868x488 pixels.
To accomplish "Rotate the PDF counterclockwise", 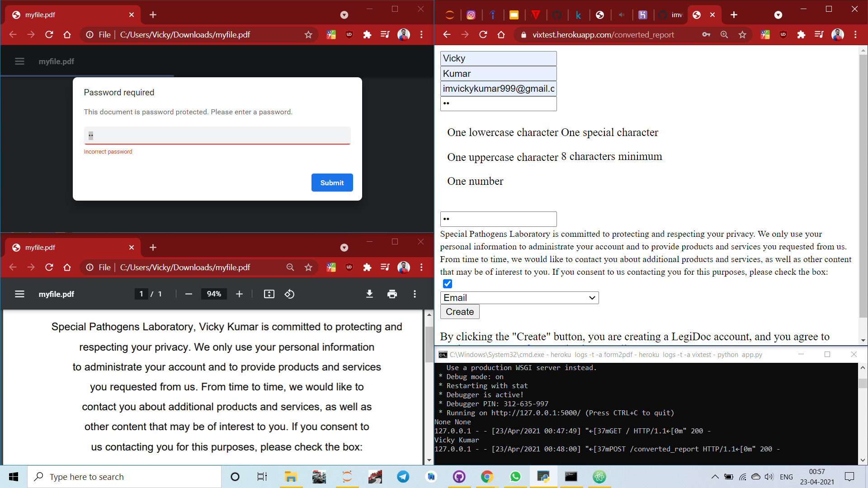I will [x=289, y=294].
